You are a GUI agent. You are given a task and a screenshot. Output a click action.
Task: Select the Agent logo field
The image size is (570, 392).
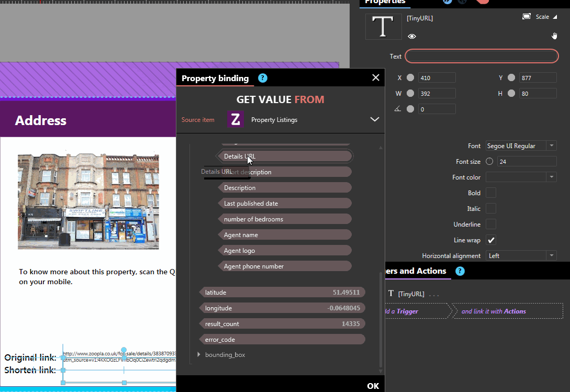point(285,251)
